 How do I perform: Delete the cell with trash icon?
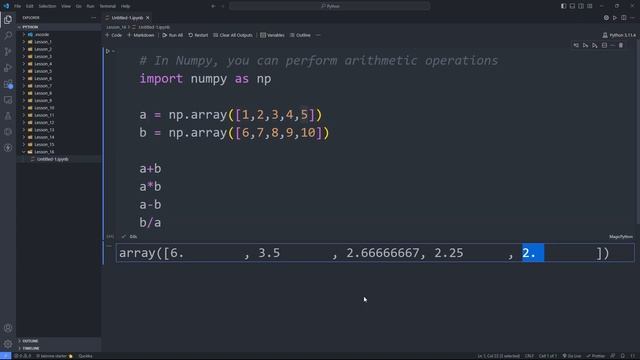click(621, 45)
